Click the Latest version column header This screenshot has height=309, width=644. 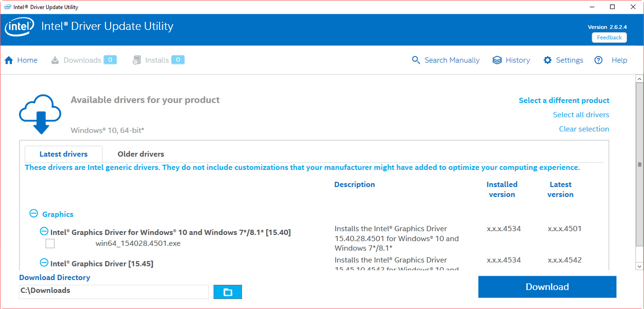point(560,189)
